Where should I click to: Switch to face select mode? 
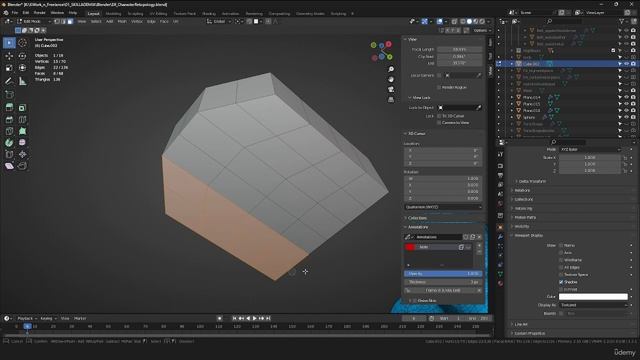[70, 21]
